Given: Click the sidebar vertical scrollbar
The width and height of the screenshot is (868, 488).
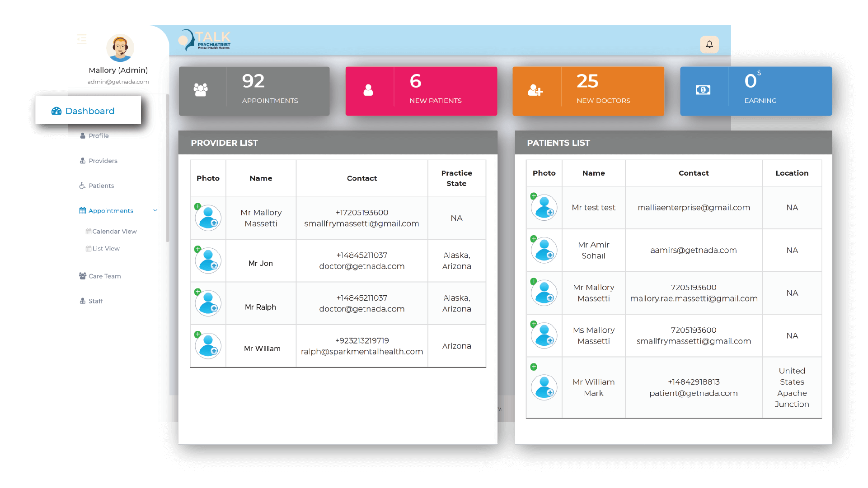Looking at the screenshot, I should click(167, 168).
